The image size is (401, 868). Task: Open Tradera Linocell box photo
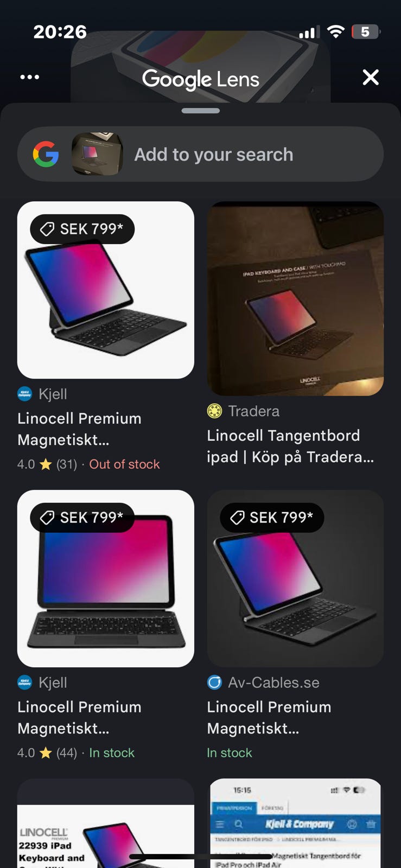tap(295, 298)
